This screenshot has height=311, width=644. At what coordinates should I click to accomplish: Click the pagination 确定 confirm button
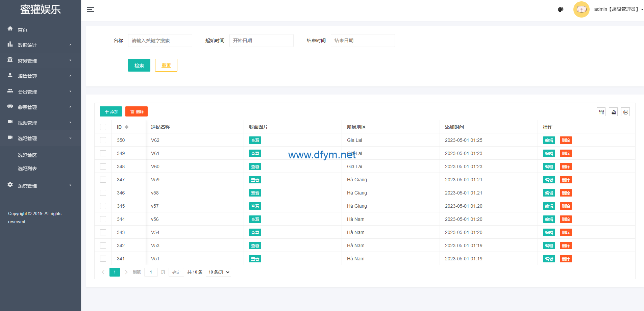coord(176,272)
